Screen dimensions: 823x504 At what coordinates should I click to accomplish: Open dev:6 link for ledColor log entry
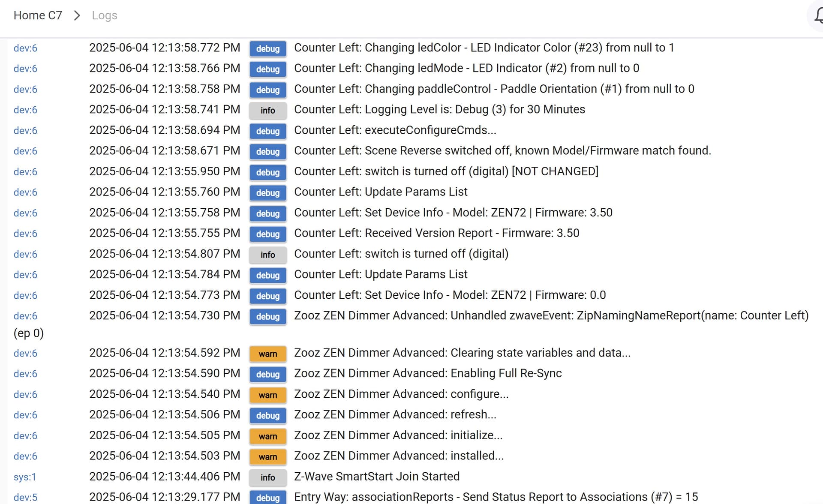pyautogui.click(x=25, y=48)
